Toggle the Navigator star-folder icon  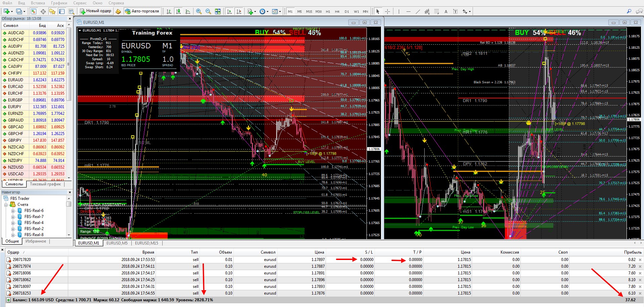(52, 11)
